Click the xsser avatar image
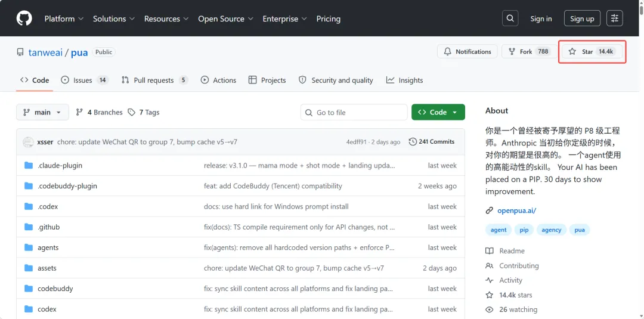Screen dimensions: 644x319 (x=29, y=142)
